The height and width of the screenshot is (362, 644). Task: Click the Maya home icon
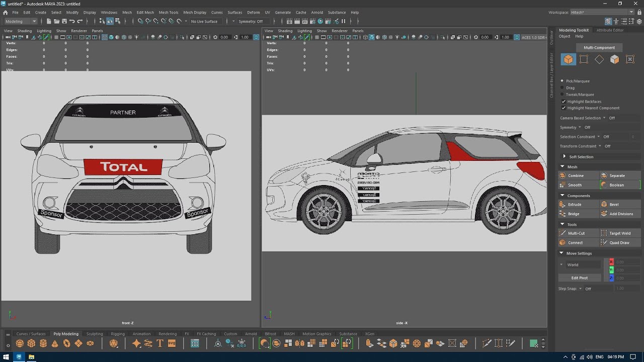click(6, 13)
